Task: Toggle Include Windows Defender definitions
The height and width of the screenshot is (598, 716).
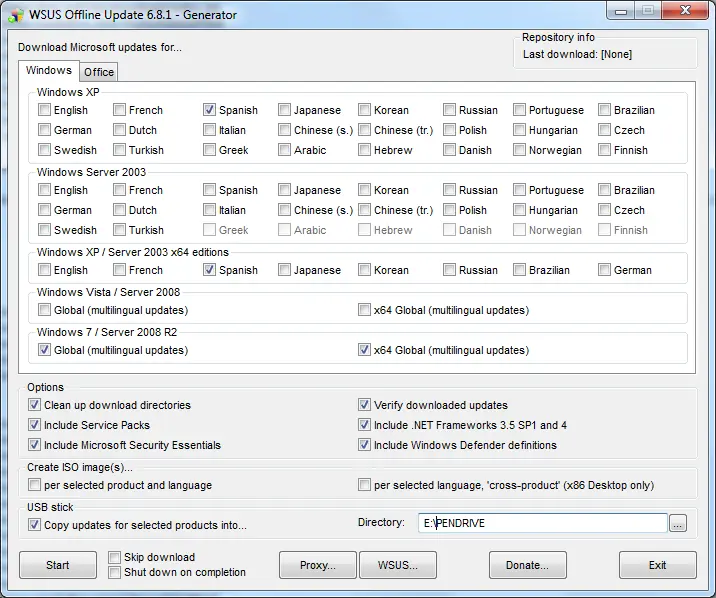Action: (364, 445)
